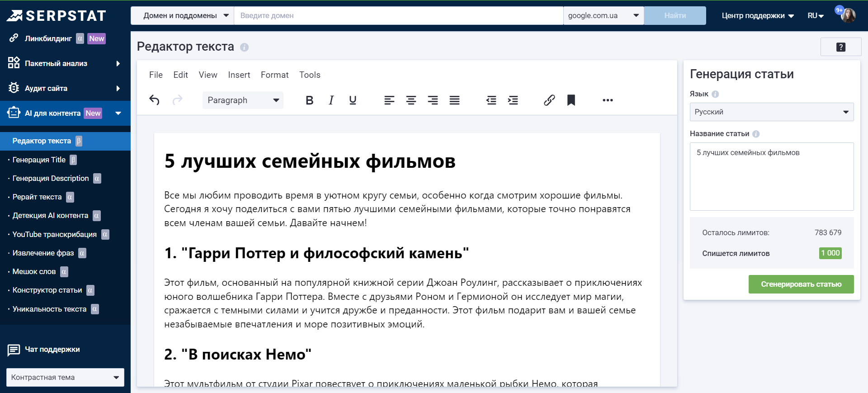
Task: Center align the text
Action: (411, 100)
